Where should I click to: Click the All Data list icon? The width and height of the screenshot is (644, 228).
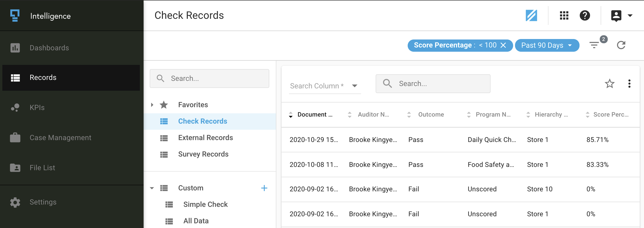tap(169, 221)
